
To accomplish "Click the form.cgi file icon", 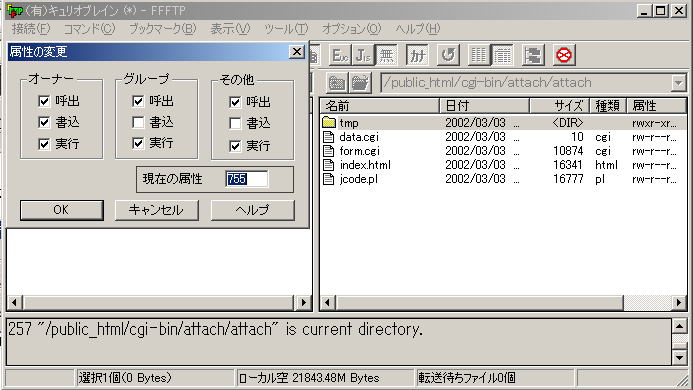I will pos(328,151).
